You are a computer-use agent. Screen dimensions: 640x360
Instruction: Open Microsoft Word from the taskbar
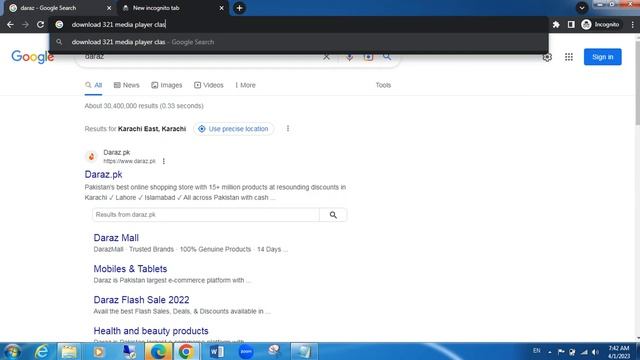click(216, 351)
